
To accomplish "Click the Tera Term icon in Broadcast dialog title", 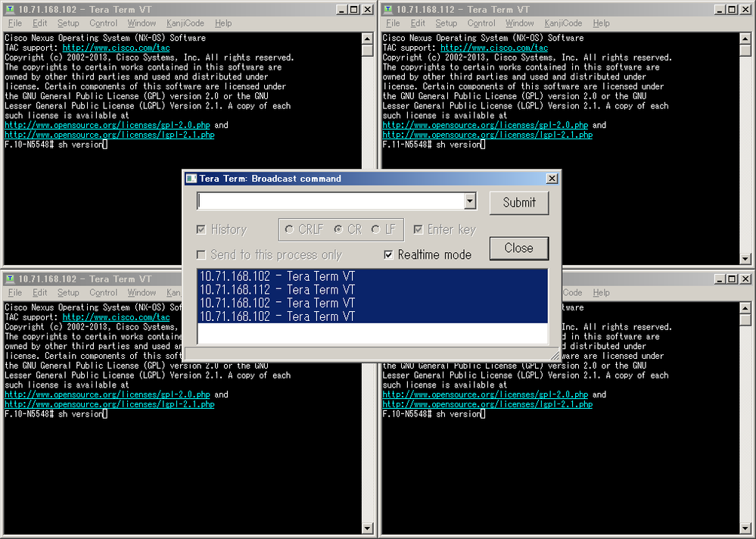I will click(x=191, y=179).
